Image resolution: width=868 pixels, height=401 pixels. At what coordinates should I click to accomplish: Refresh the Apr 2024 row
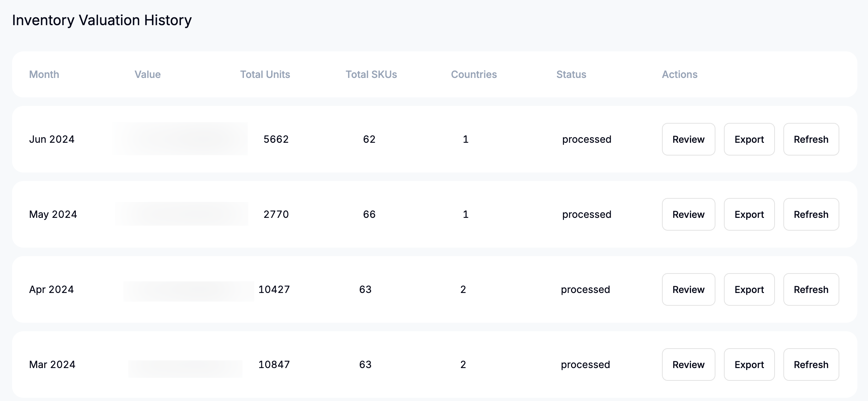pos(811,289)
